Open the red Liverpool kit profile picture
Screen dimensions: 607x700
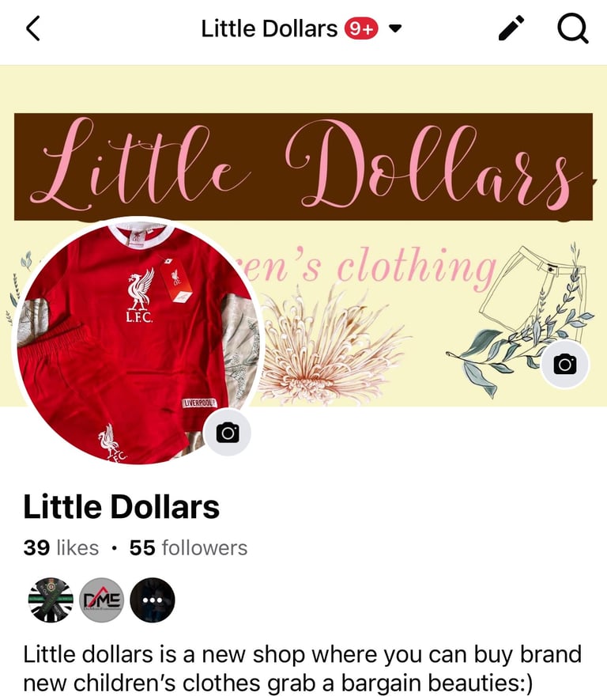coord(138,342)
